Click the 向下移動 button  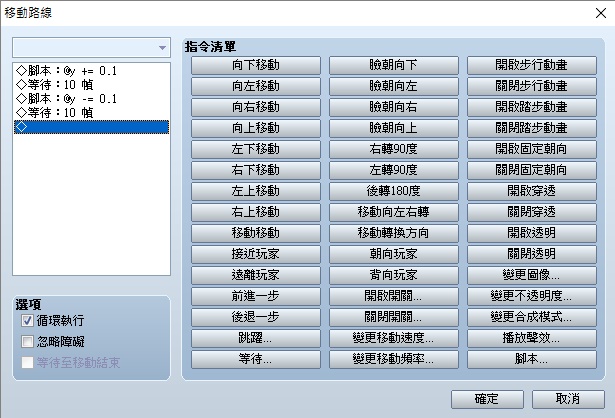coord(256,65)
